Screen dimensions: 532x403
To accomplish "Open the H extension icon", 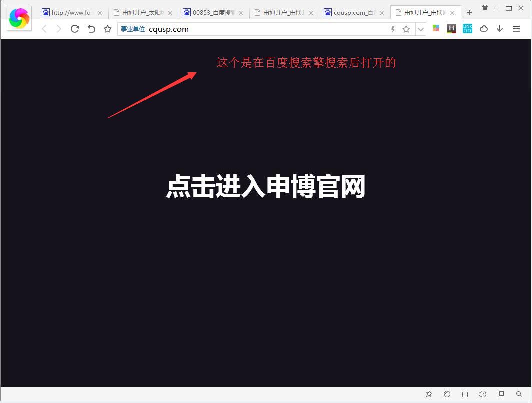I will pyautogui.click(x=451, y=29).
